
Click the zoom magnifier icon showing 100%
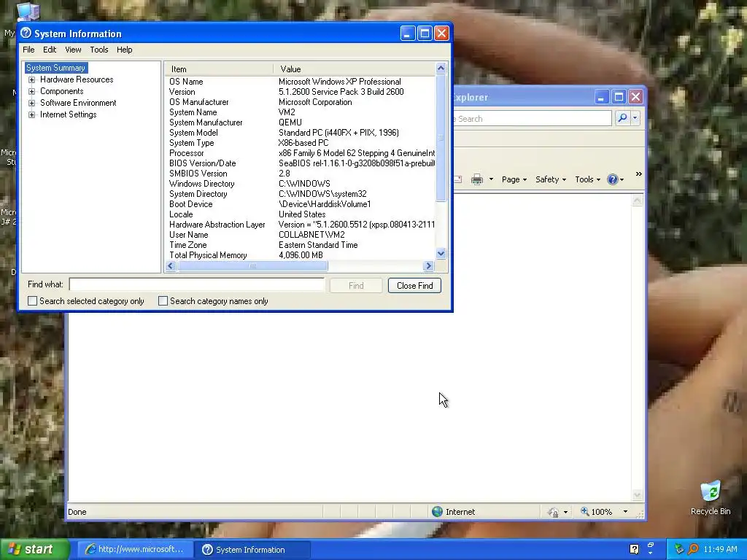584,511
